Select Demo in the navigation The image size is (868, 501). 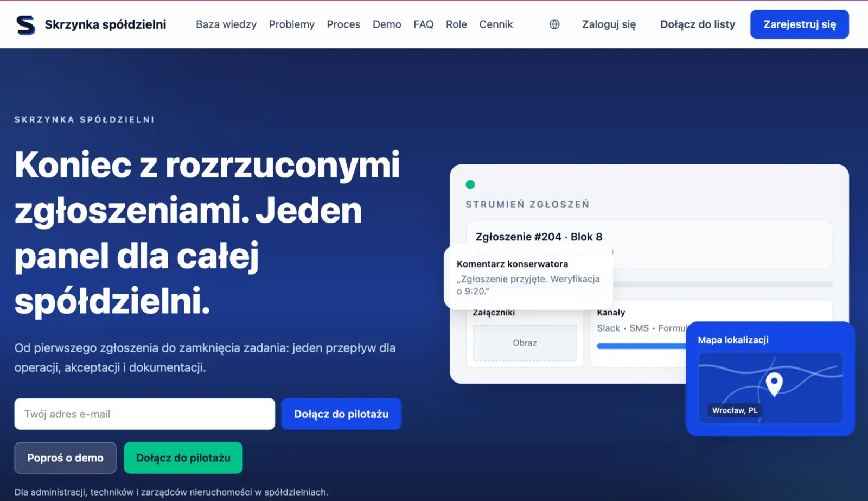[387, 24]
